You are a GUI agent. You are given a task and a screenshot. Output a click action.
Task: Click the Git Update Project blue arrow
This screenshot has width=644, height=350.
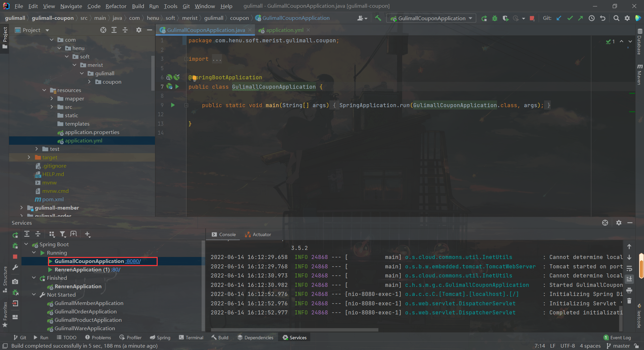[559, 18]
